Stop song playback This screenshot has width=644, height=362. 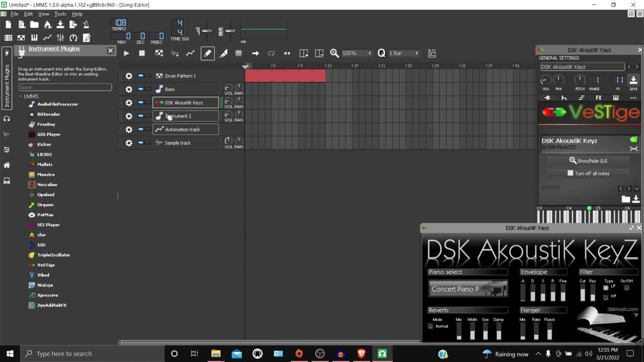click(x=142, y=53)
